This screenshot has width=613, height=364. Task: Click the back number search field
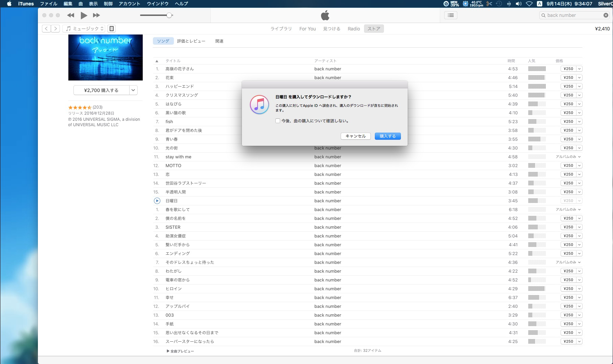(574, 15)
